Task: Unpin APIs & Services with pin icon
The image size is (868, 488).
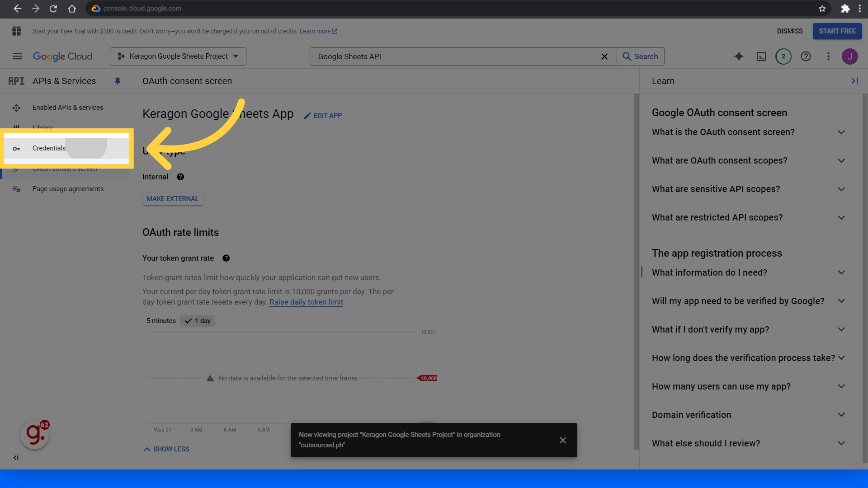Action: click(118, 81)
